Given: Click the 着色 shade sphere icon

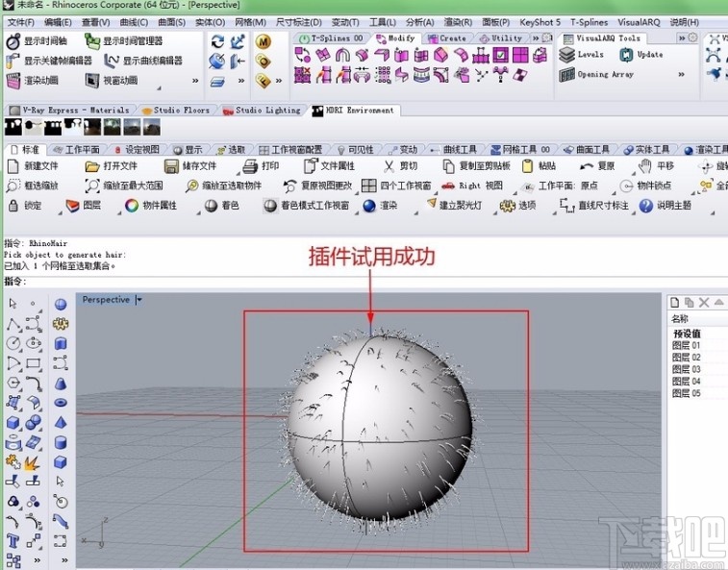Looking at the screenshot, I should click(211, 205).
